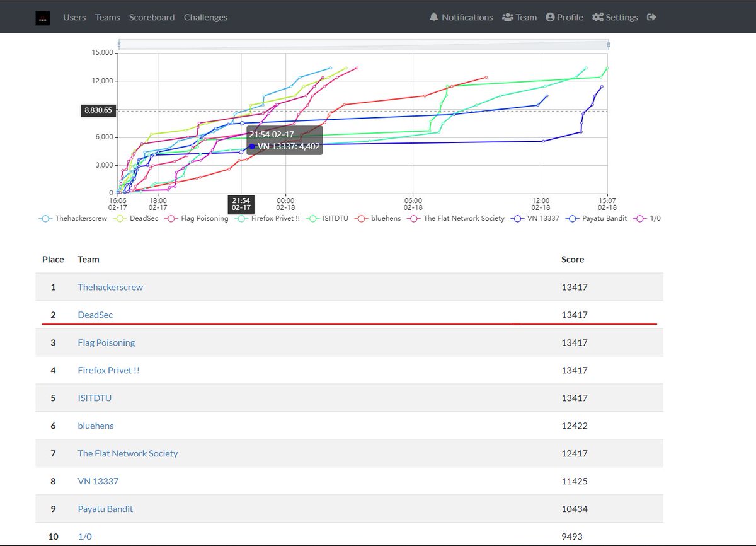Toggle bluehens series in chart legend

[378, 218]
